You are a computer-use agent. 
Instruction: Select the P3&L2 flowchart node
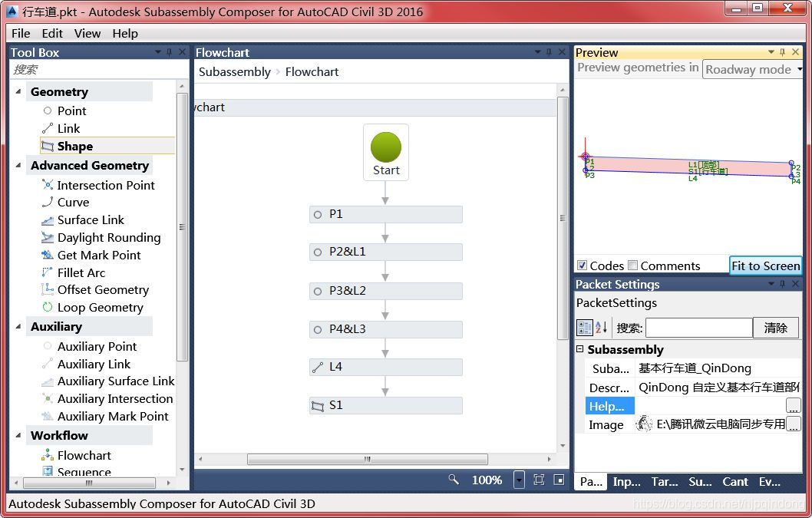(386, 291)
